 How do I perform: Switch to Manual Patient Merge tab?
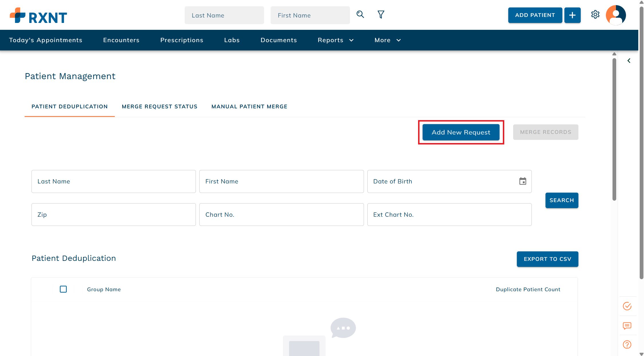249,107
